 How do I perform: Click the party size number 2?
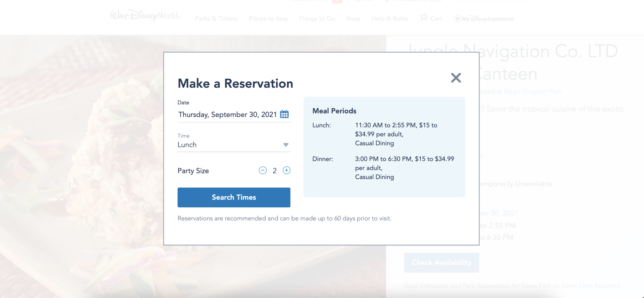275,171
